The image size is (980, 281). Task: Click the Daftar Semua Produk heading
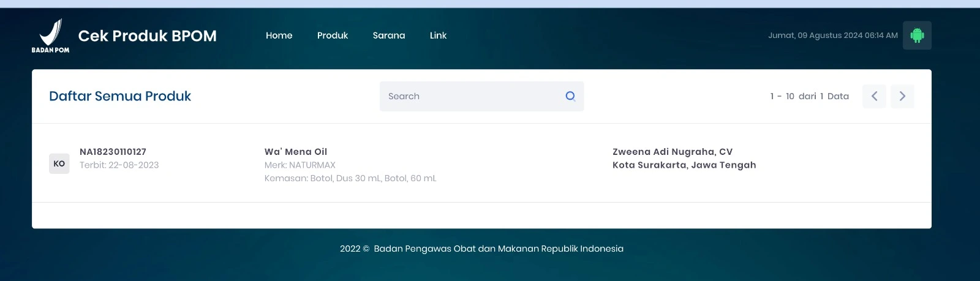tap(120, 96)
